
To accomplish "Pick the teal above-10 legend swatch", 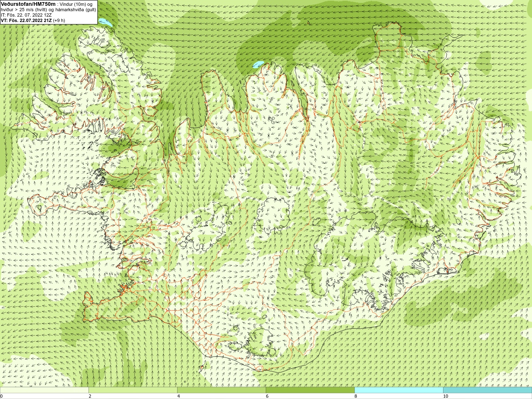I will click(487, 390).
